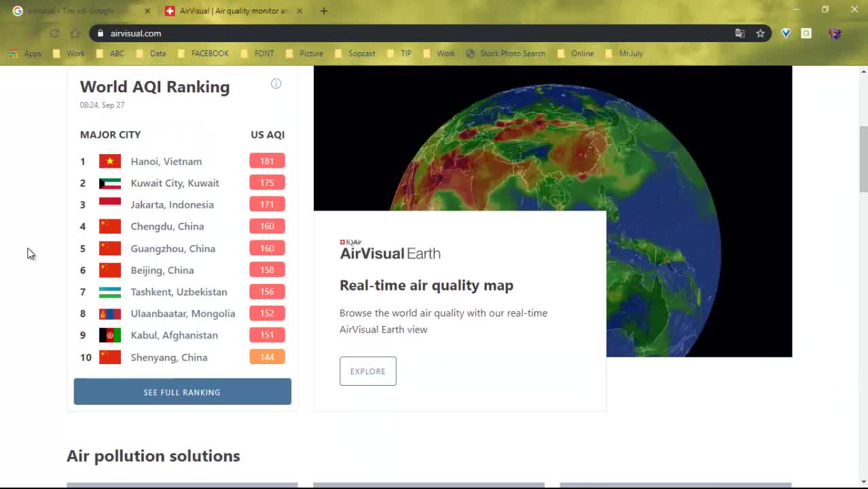Switch to the Google search tab
The image size is (868, 489).
pos(82,11)
